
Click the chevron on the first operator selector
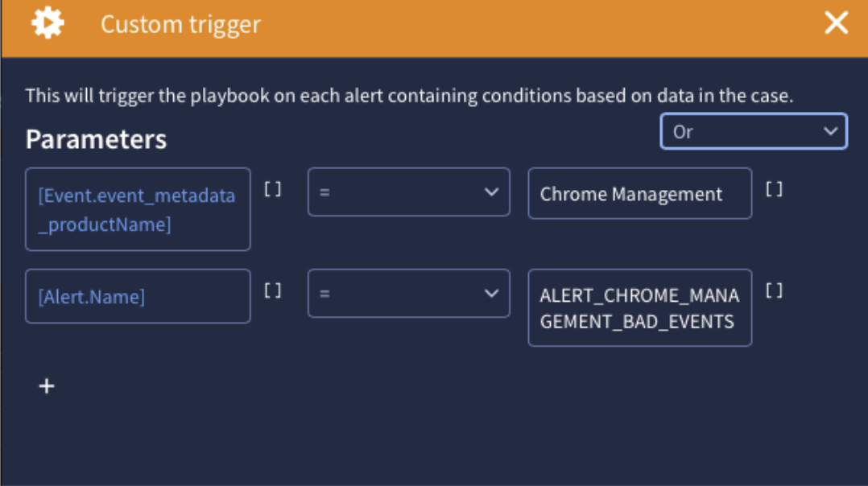[493, 192]
